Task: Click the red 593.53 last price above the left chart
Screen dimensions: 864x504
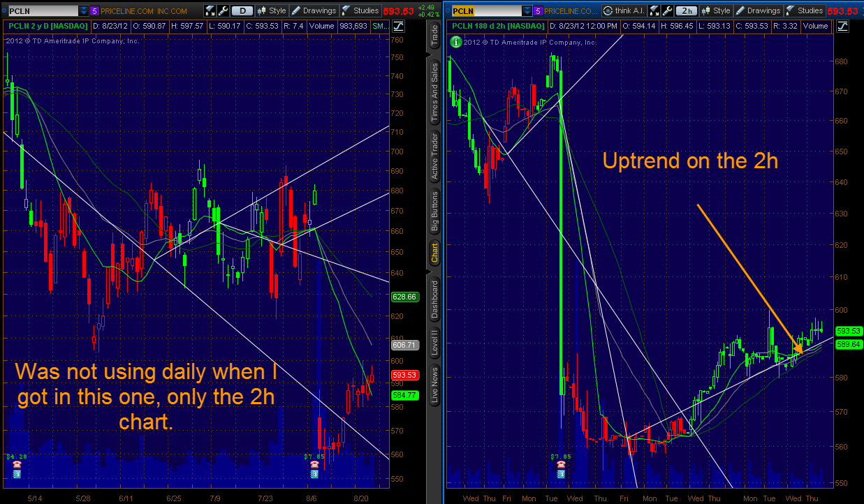Action: 398,10
